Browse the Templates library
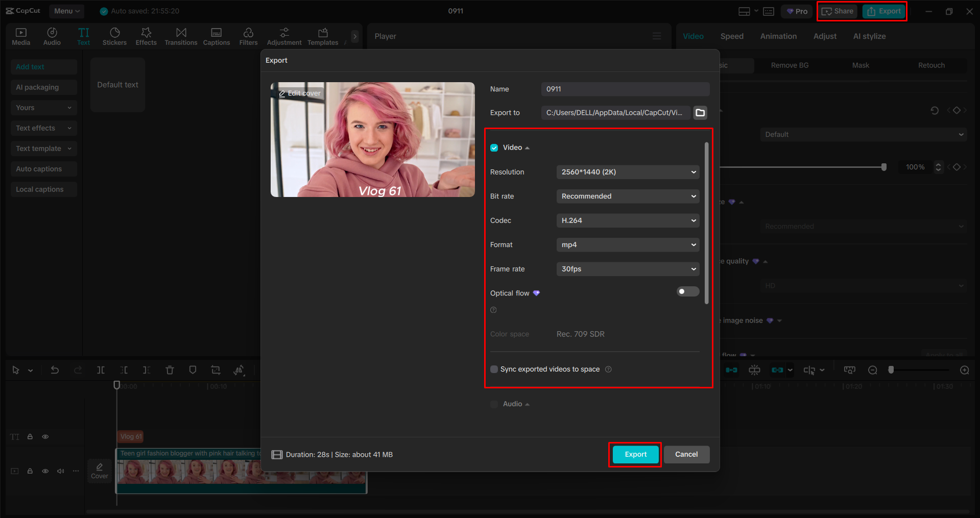Screen dimensions: 980x518 pyautogui.click(x=322, y=36)
